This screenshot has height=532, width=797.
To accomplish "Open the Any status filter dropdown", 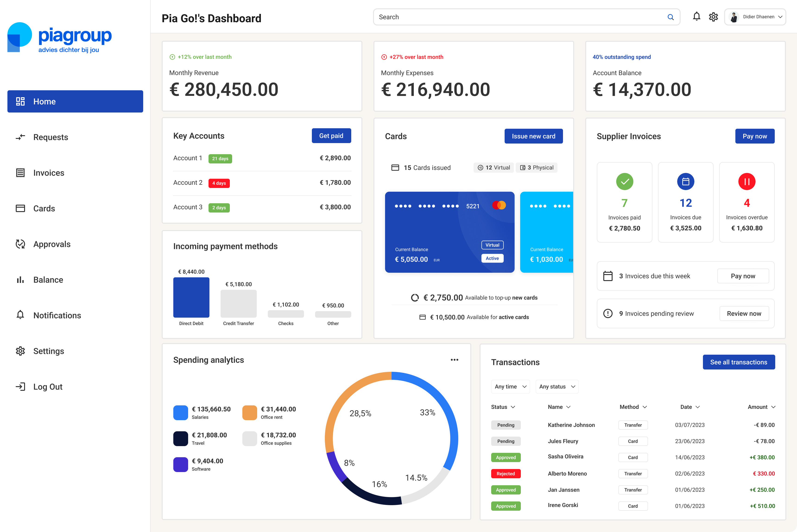I will point(557,386).
